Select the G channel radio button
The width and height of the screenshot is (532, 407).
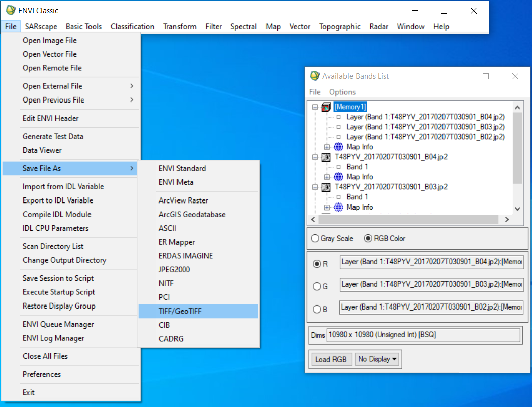tap(317, 286)
